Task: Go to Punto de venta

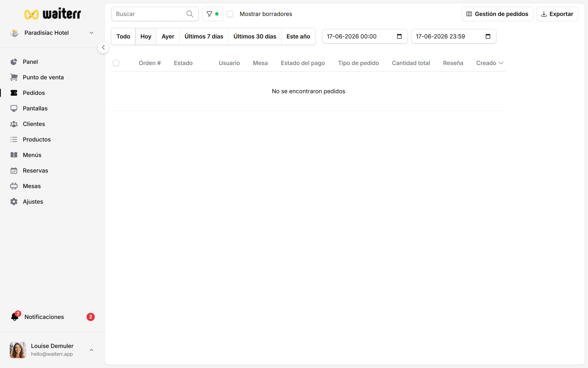Action: click(43, 77)
